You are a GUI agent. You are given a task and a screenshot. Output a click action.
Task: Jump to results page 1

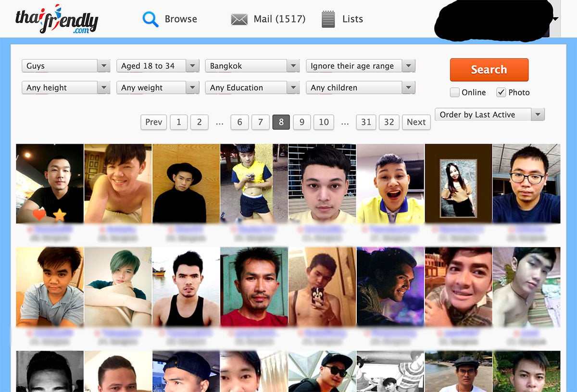click(x=179, y=122)
